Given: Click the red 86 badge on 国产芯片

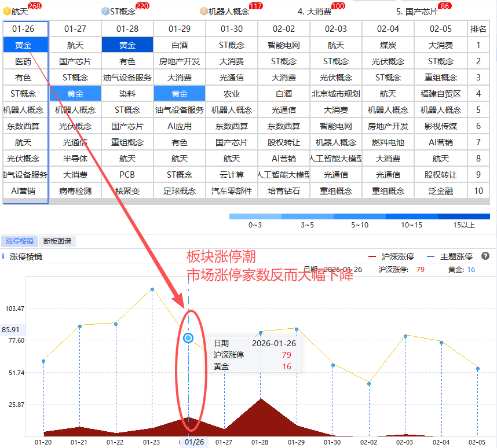Looking at the screenshot, I should pos(445,6).
